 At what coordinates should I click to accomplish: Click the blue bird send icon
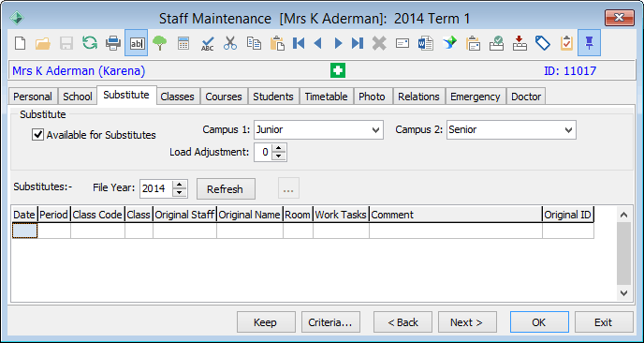pos(449,43)
